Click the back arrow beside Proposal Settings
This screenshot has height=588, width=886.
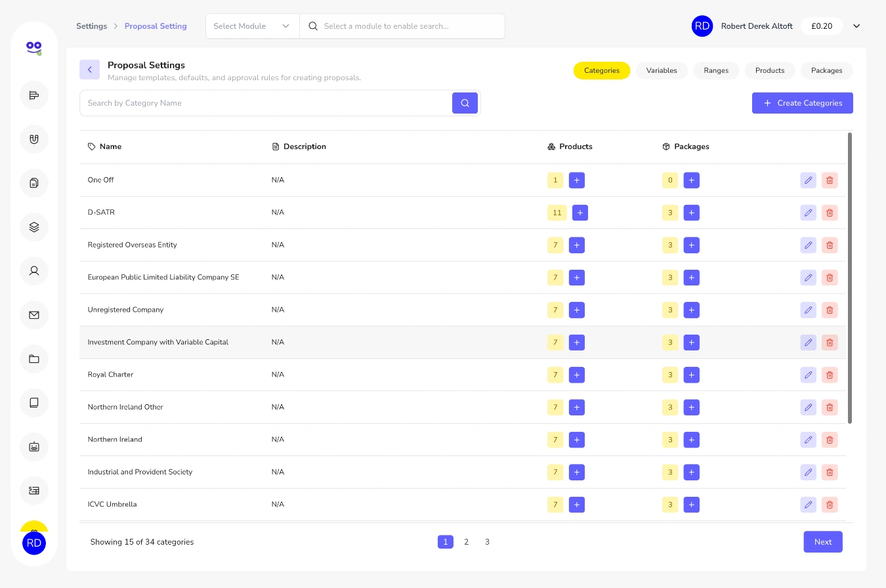coord(90,70)
